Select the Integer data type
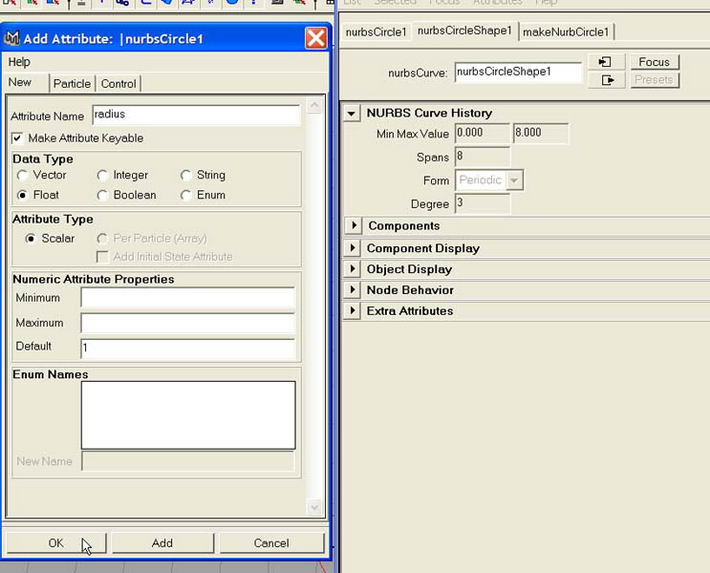Screen dimensions: 710x573 click(102, 175)
